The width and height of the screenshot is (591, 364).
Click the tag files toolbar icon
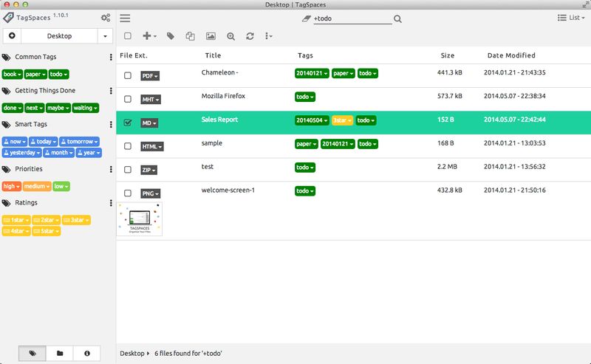pyautogui.click(x=171, y=36)
